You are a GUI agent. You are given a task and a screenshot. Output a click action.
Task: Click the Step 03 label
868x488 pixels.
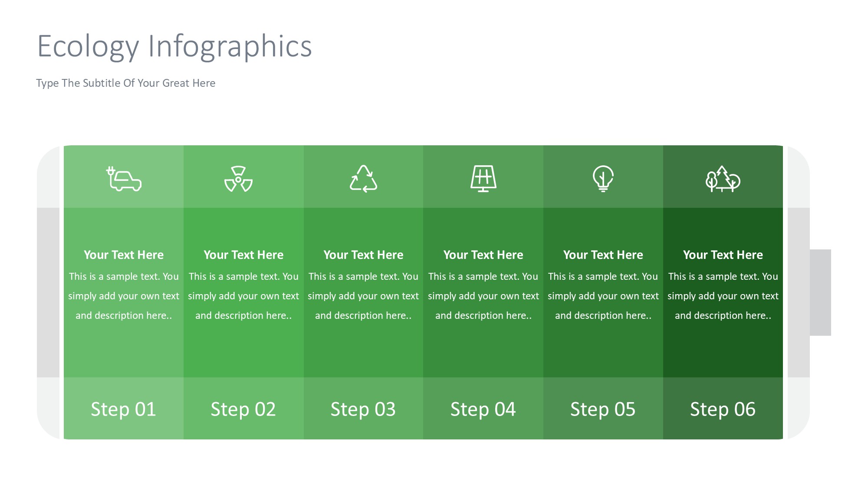(363, 409)
